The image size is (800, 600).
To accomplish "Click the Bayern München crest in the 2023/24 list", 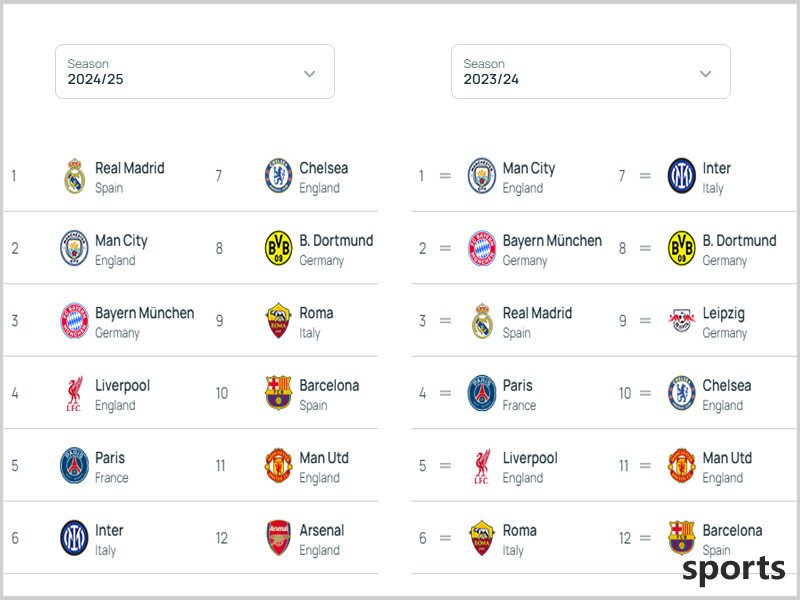I will coord(482,248).
